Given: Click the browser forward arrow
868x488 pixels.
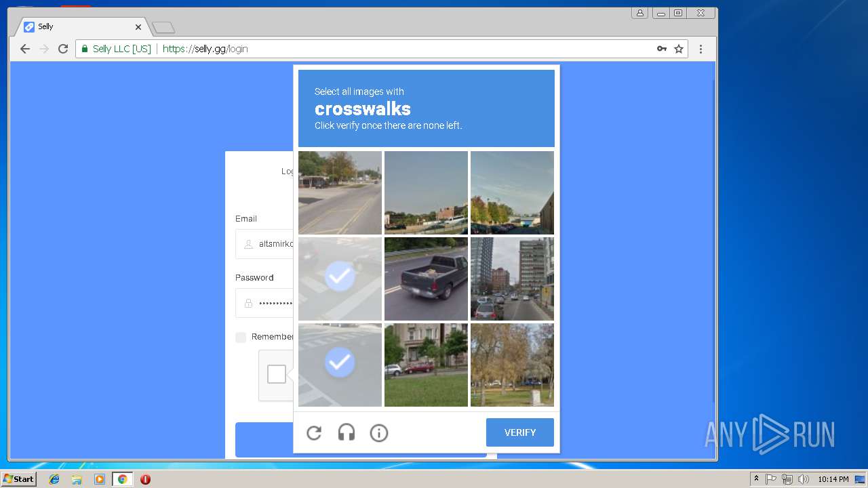Looking at the screenshot, I should pyautogui.click(x=44, y=49).
